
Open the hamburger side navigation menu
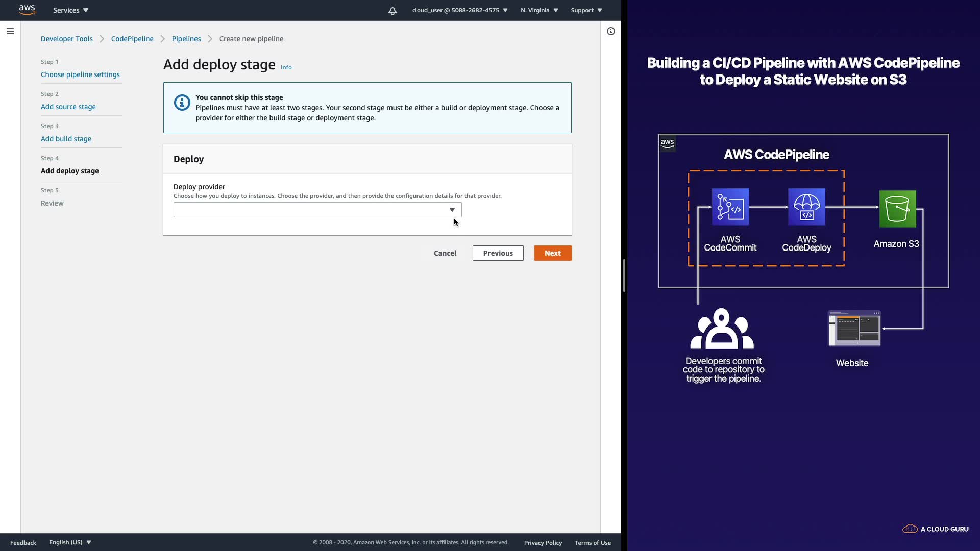pos(10,31)
